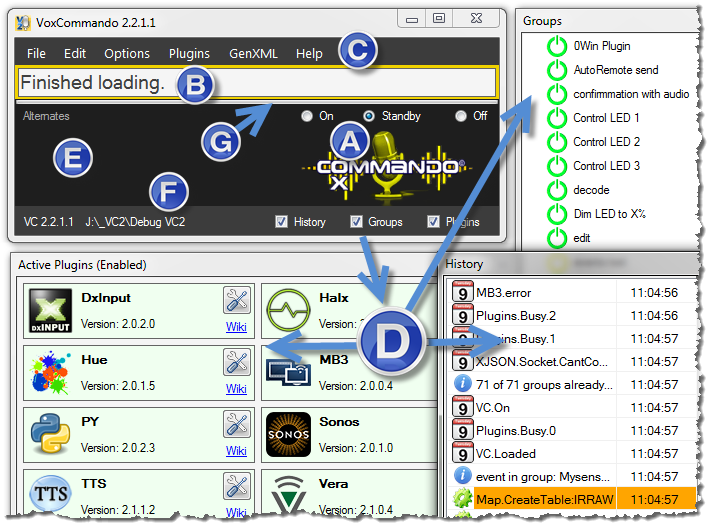Click the Control LED 2 group label
The image size is (712, 528).
pos(607,142)
